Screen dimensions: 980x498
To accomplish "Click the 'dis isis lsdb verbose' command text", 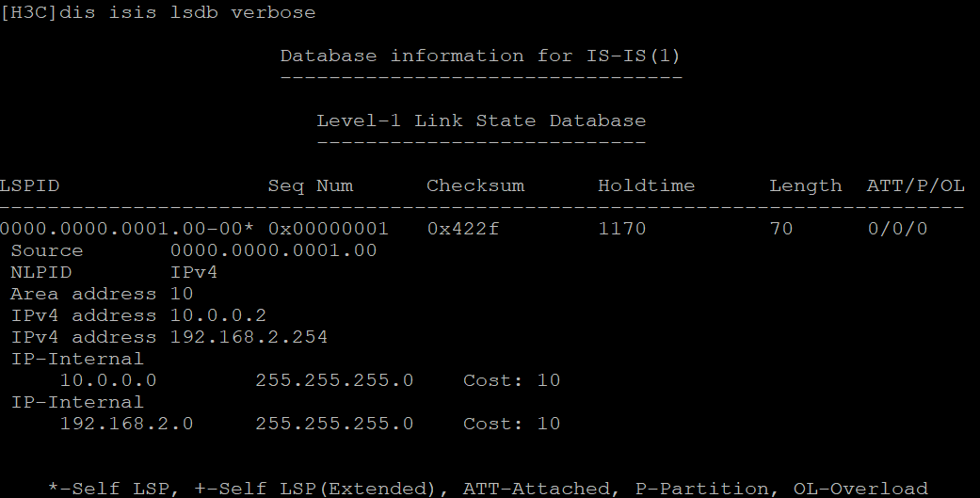I will 187,12.
